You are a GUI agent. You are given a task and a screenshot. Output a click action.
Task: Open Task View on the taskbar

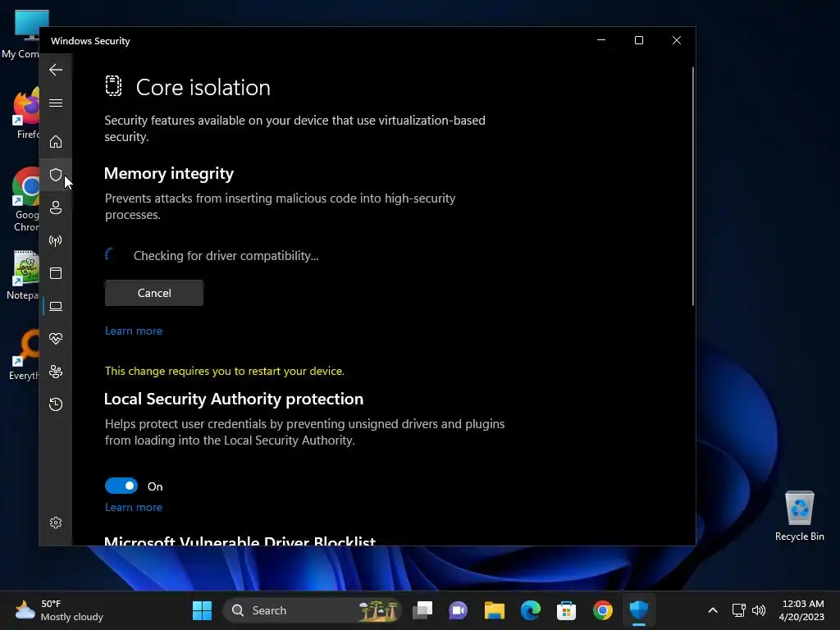[422, 610]
